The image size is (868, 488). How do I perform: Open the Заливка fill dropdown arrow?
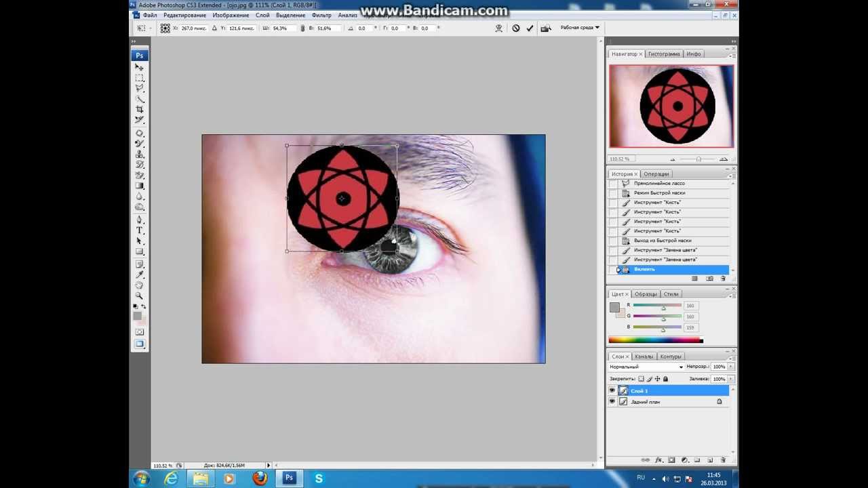(x=731, y=379)
